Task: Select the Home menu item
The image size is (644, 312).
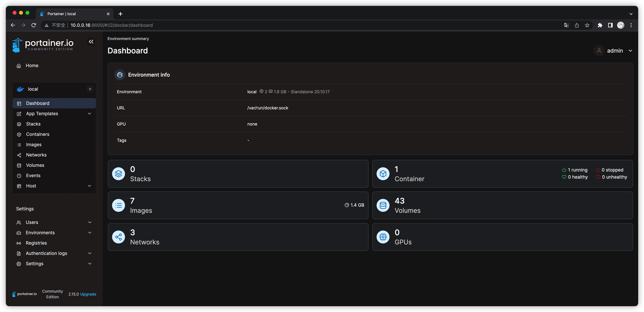Action: pyautogui.click(x=32, y=65)
